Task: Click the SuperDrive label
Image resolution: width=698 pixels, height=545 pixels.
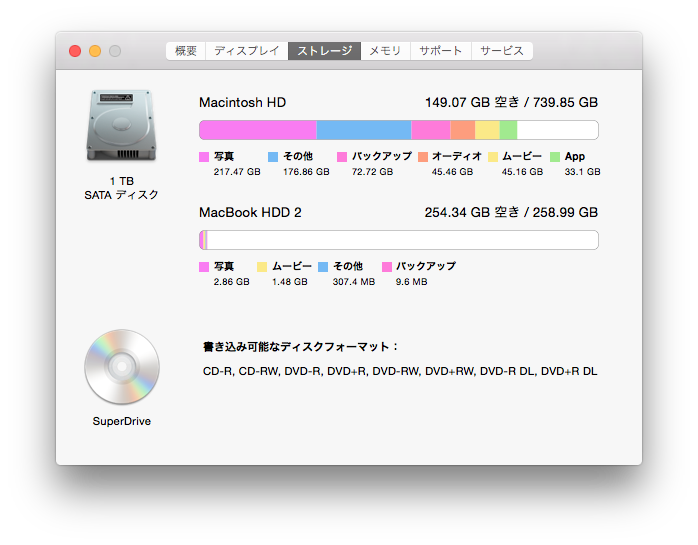Action: (x=122, y=421)
